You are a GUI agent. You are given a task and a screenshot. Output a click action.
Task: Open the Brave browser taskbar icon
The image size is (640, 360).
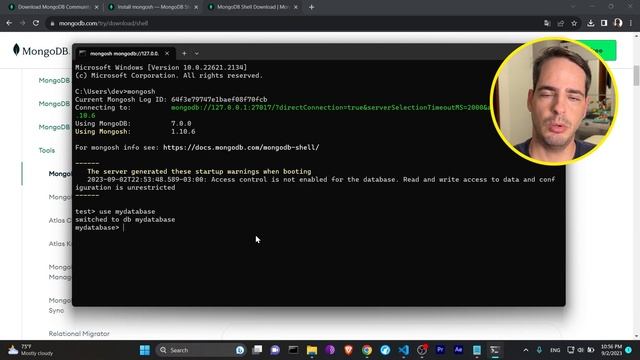tap(348, 350)
